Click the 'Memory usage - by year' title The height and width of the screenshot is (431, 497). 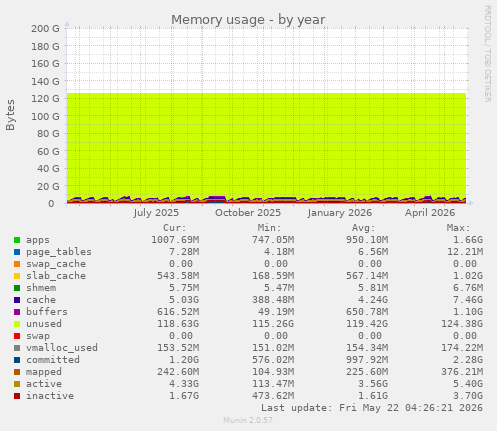[248, 20]
